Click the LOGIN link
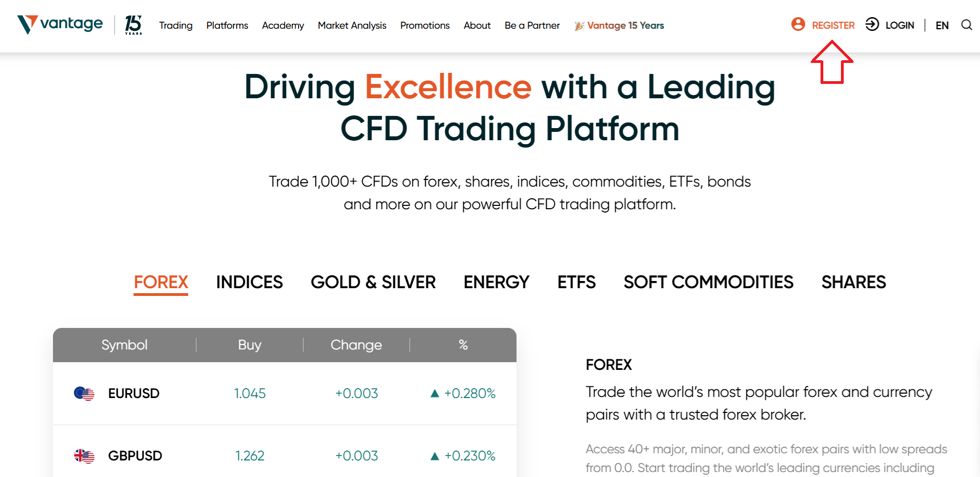The height and width of the screenshot is (477, 980). (x=900, y=25)
